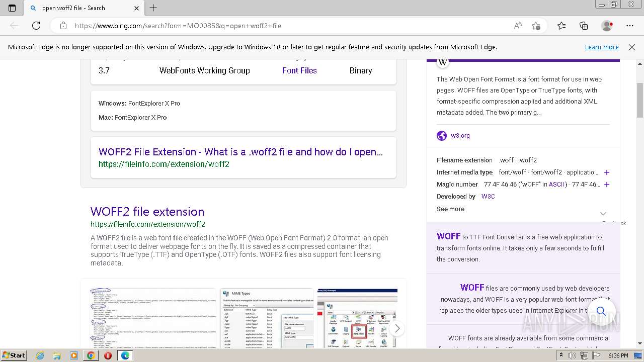
Task: Refresh the current page
Action: pos(36,26)
